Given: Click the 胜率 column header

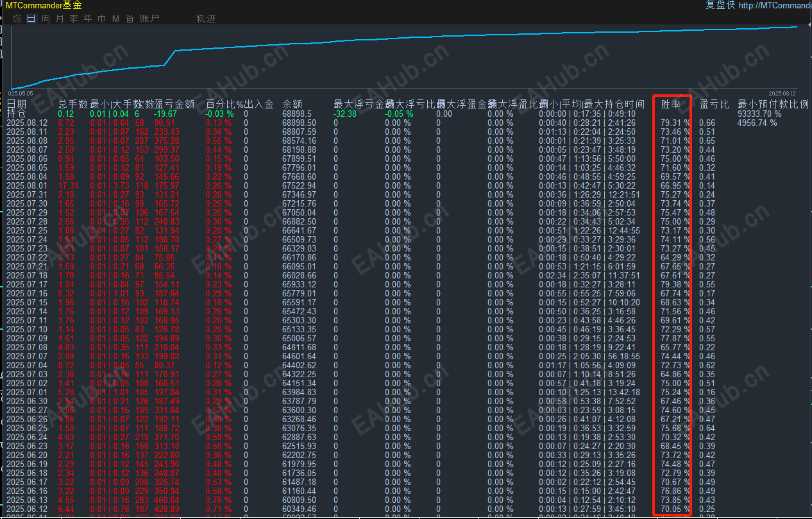Looking at the screenshot, I should click(671, 104).
